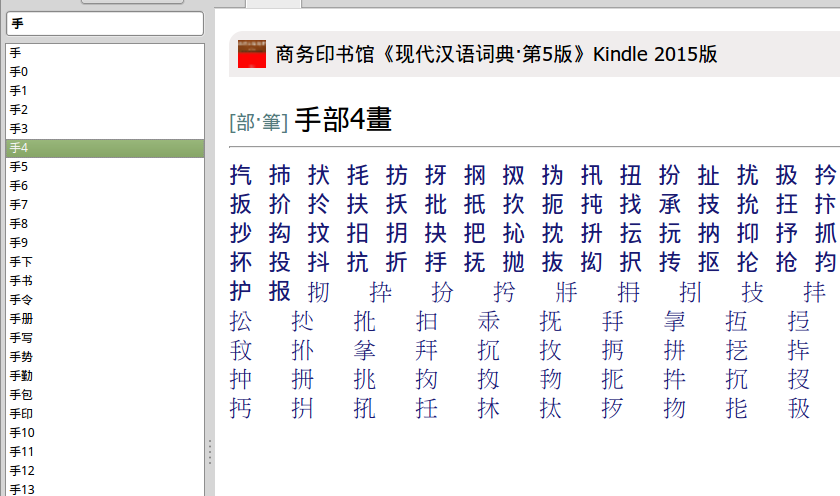Open the 承 character link
The height and width of the screenshot is (496, 840).
point(670,204)
